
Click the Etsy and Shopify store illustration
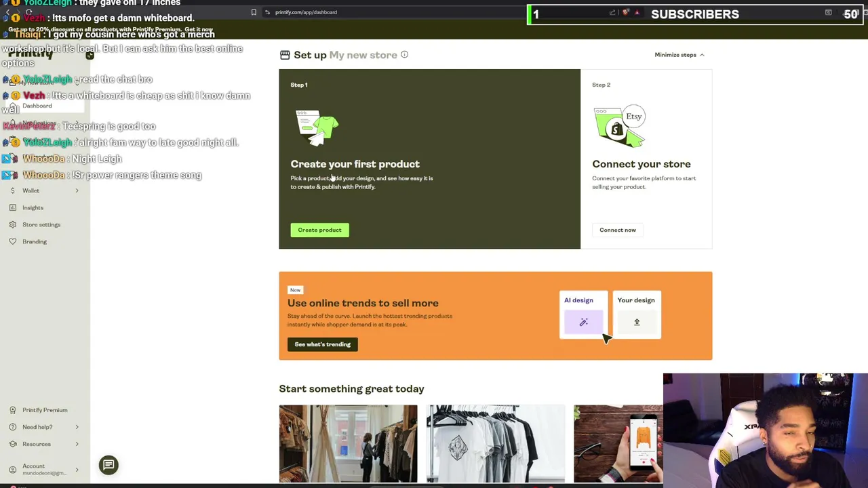click(619, 127)
